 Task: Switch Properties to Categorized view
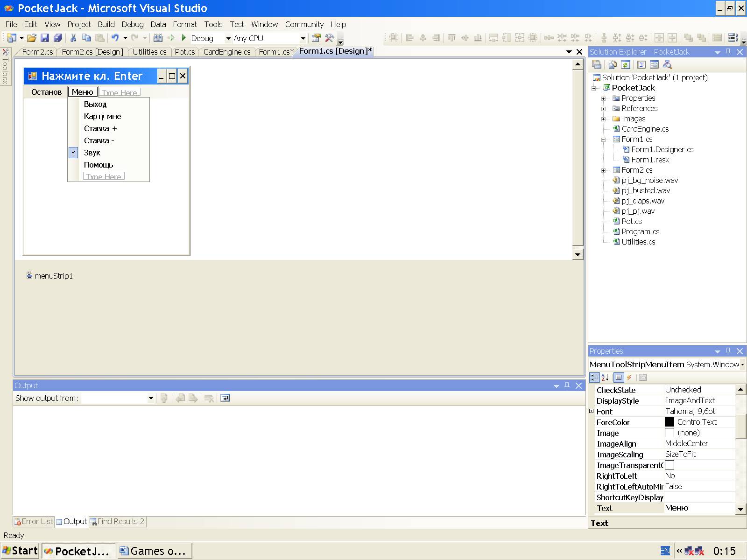pyautogui.click(x=594, y=378)
